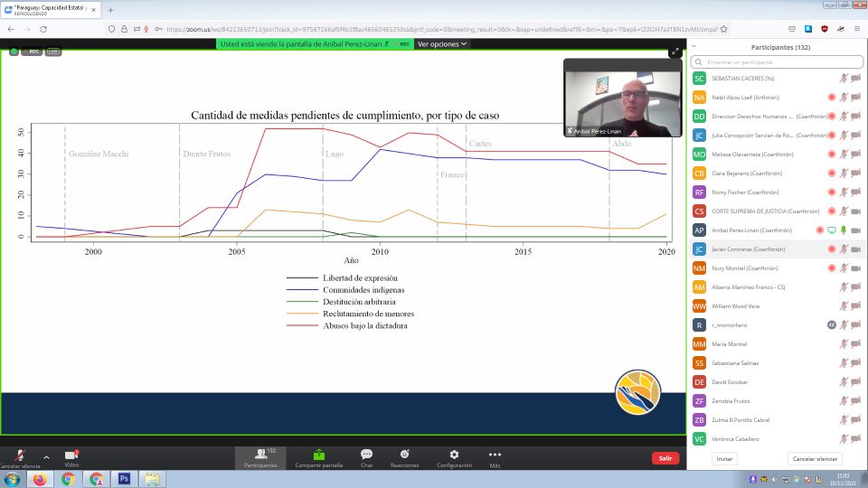The image size is (868, 488).
Task: Unmute microphone with Cancelar silencio button
Action: [20, 458]
